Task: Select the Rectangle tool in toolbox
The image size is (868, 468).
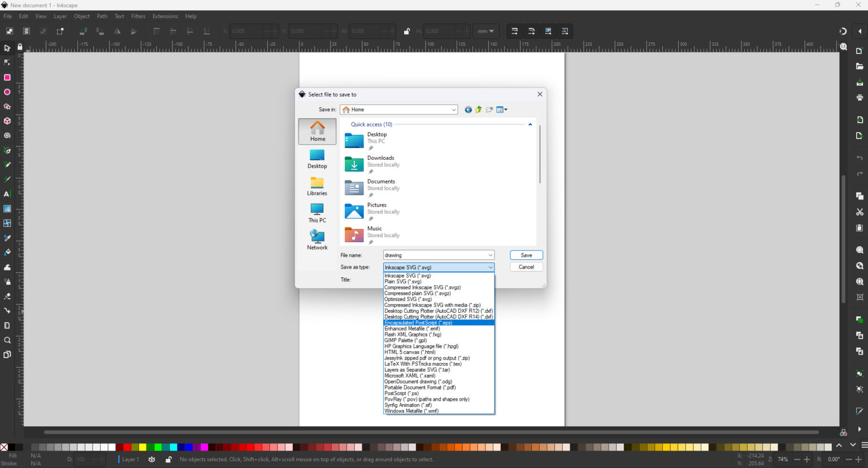Action: tap(7, 77)
